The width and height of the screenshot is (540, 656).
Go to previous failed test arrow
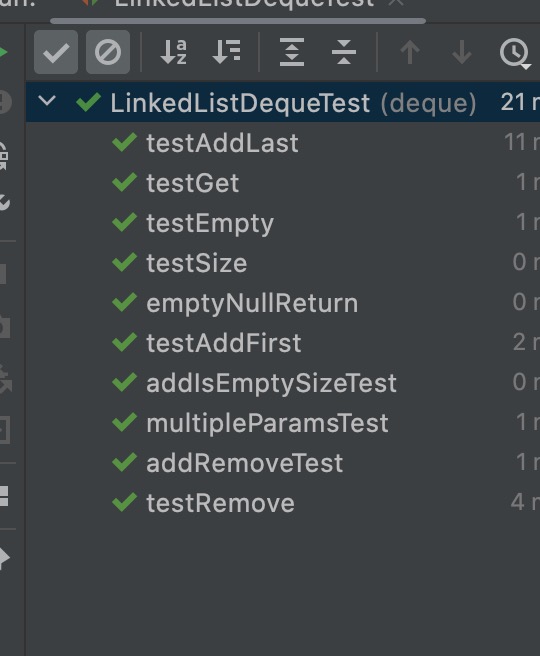tap(410, 52)
